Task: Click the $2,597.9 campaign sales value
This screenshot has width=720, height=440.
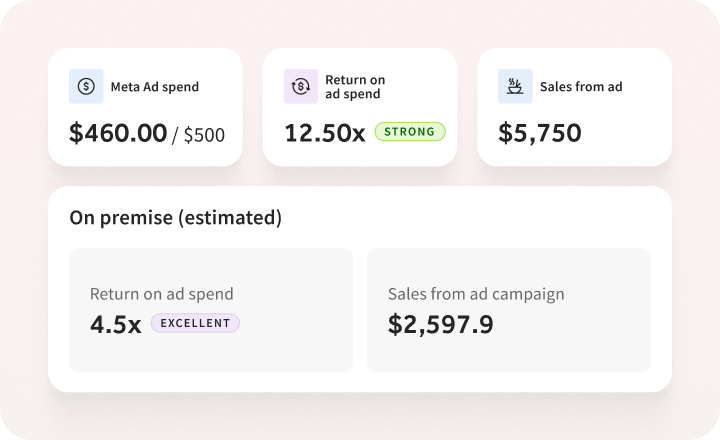Action: coord(440,325)
